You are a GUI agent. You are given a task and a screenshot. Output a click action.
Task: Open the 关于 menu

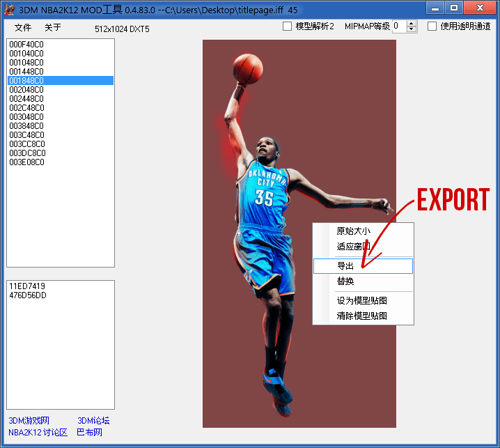click(x=53, y=27)
